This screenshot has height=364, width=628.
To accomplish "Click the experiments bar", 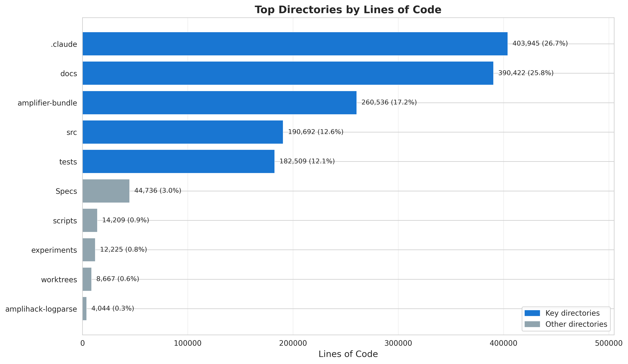I will [x=89, y=250].
